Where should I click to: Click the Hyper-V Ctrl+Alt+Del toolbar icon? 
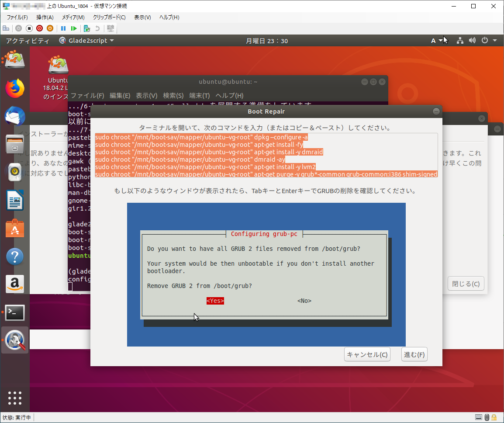tap(6, 28)
